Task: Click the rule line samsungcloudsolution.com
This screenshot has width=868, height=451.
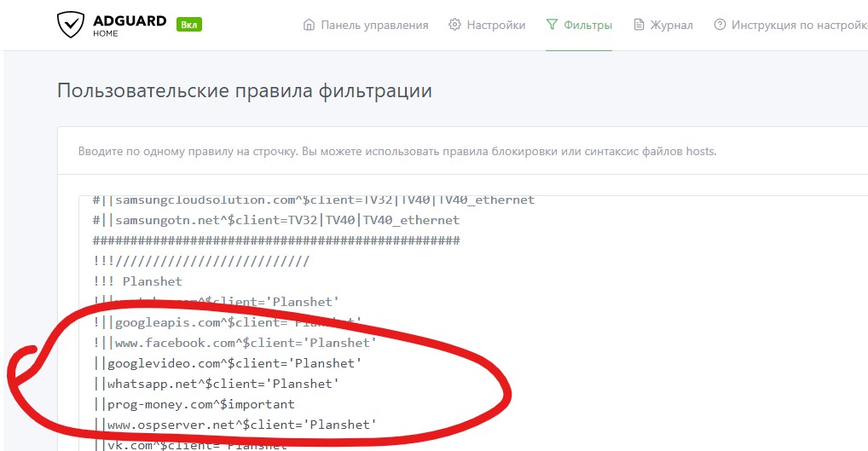Action: pyautogui.click(x=313, y=199)
